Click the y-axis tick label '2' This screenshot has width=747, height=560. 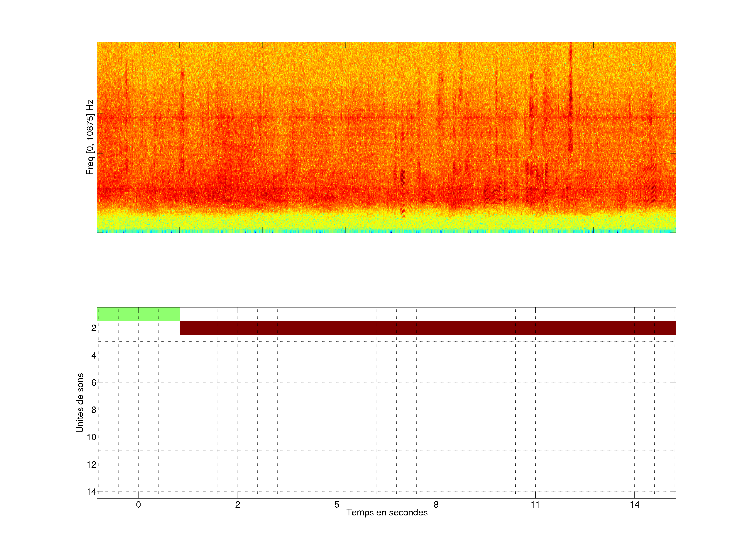(x=94, y=328)
